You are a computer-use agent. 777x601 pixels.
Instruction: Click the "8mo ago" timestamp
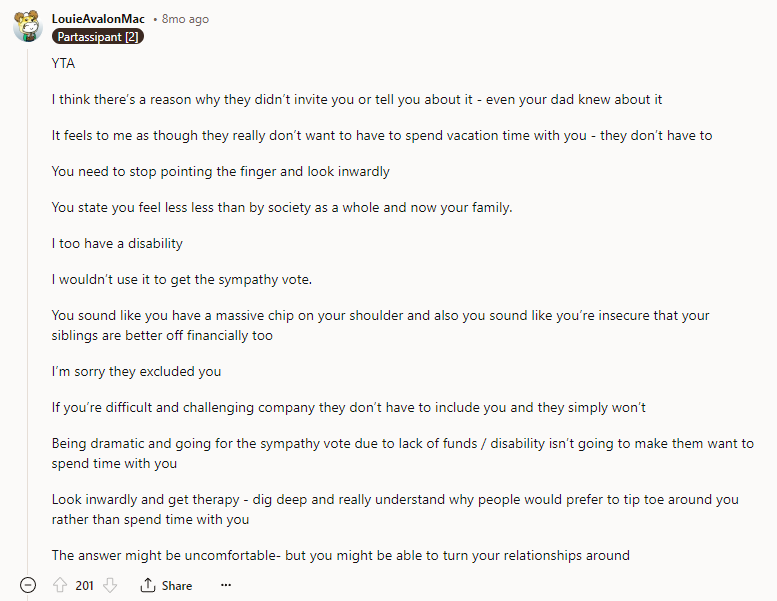[185, 19]
